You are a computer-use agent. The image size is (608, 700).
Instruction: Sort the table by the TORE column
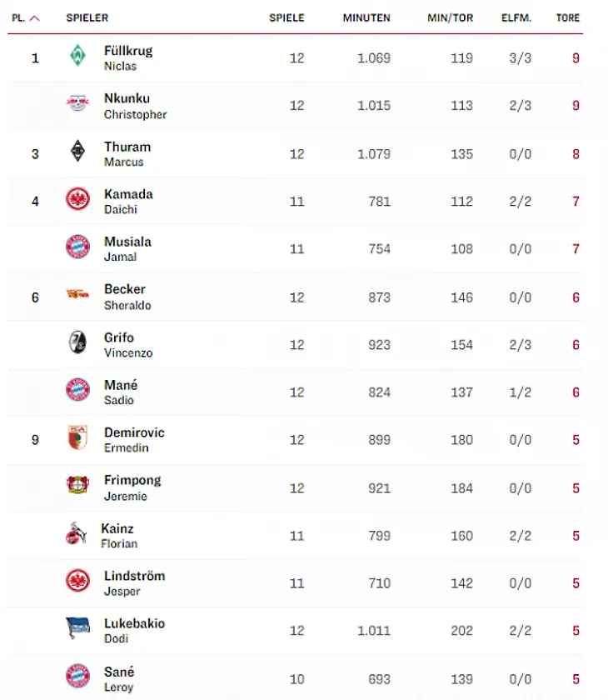point(567,17)
